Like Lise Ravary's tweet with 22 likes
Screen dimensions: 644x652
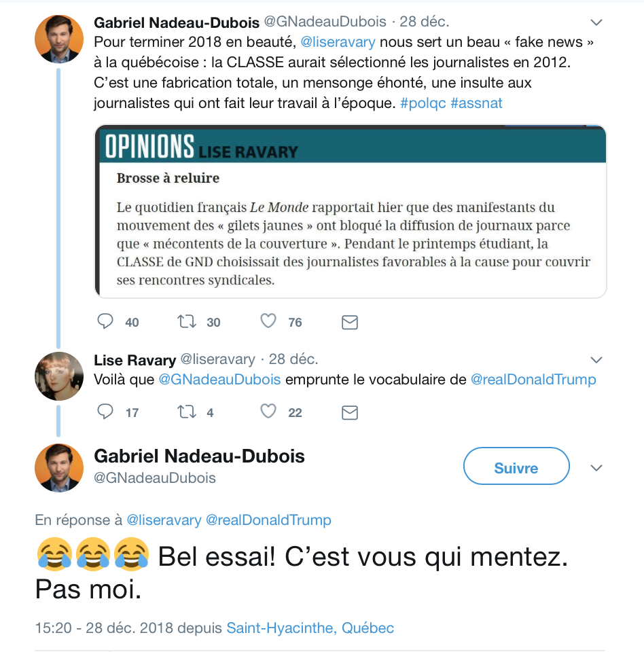point(268,412)
